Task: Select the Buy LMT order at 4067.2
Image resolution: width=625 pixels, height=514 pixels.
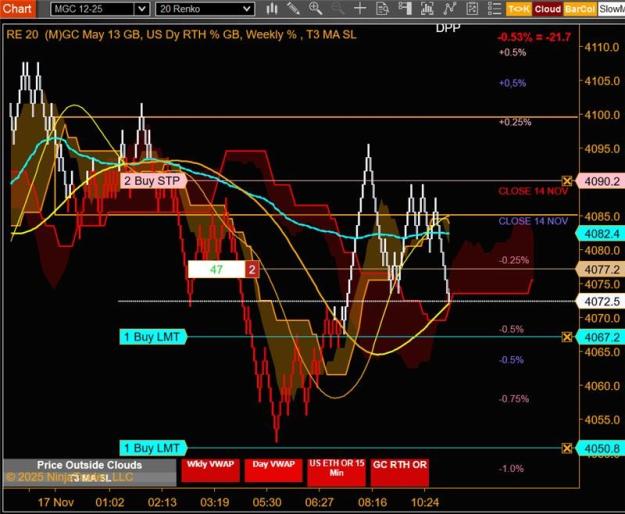Action: click(x=153, y=337)
